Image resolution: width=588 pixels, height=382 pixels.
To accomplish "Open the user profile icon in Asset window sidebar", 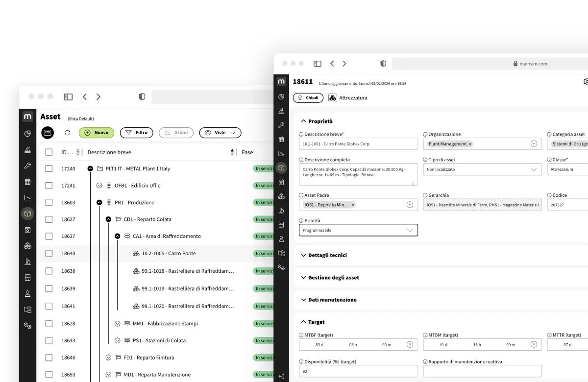I will tap(27, 294).
